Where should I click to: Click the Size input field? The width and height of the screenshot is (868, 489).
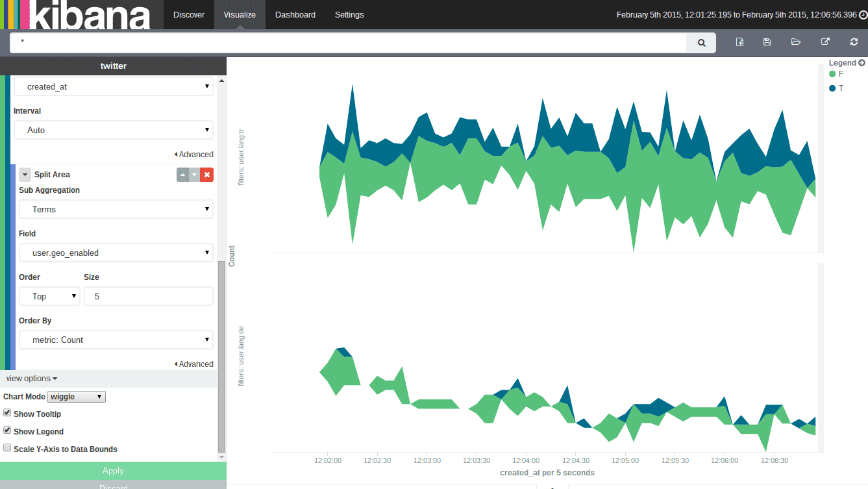coord(149,296)
